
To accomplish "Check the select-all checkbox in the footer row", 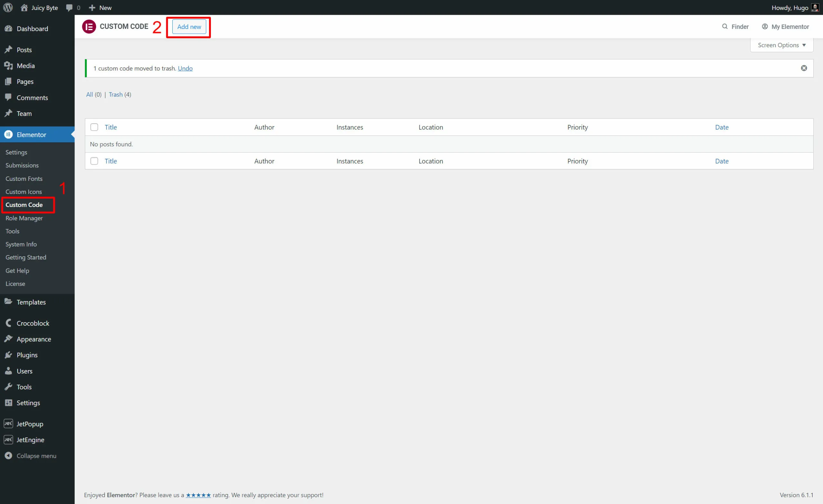I will pyautogui.click(x=94, y=161).
